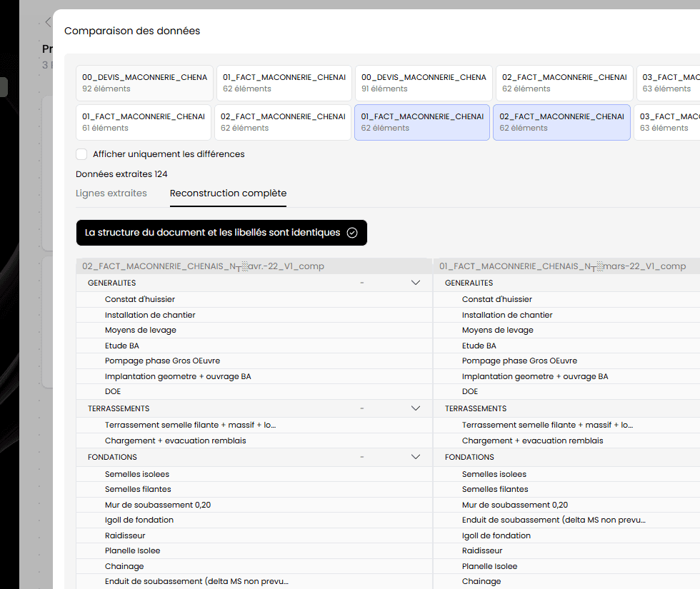Click the TERRASSEMENTS heading in the right column

476,408
